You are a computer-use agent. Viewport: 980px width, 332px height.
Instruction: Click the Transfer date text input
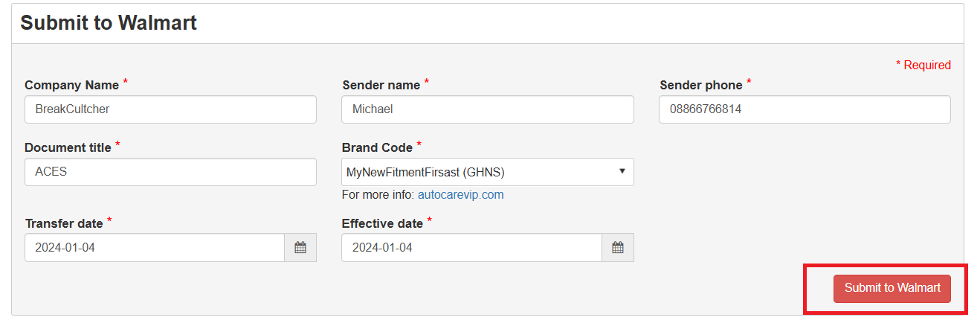coord(155,248)
